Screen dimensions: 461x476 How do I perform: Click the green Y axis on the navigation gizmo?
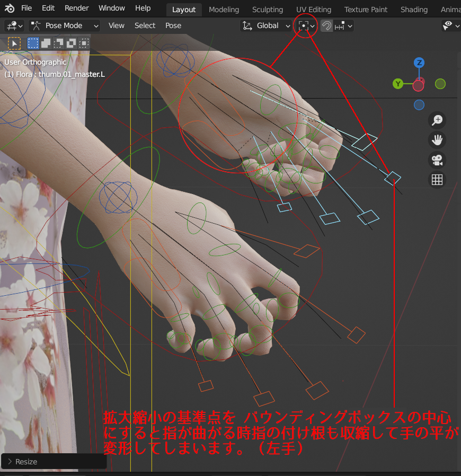coord(398,84)
